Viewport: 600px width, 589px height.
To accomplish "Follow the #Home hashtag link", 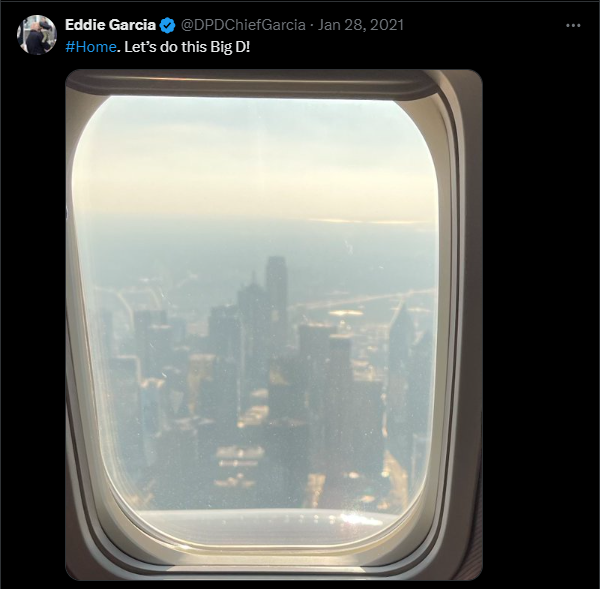I will point(91,47).
